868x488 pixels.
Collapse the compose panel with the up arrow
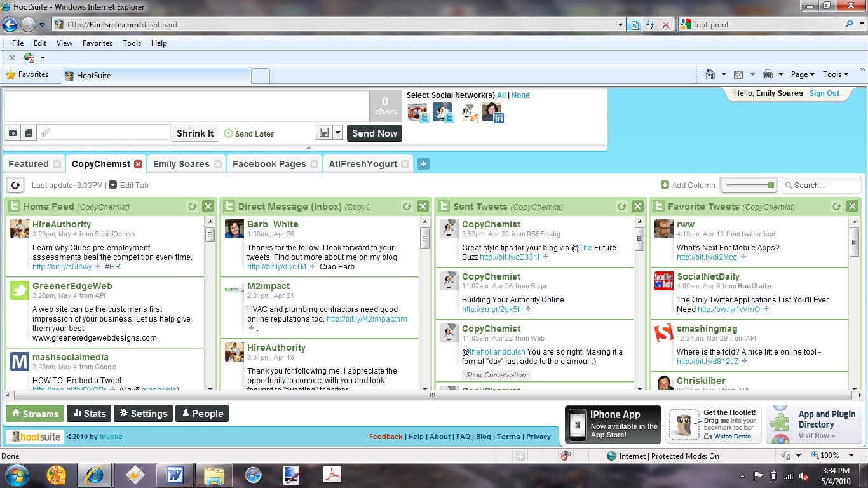(x=308, y=147)
